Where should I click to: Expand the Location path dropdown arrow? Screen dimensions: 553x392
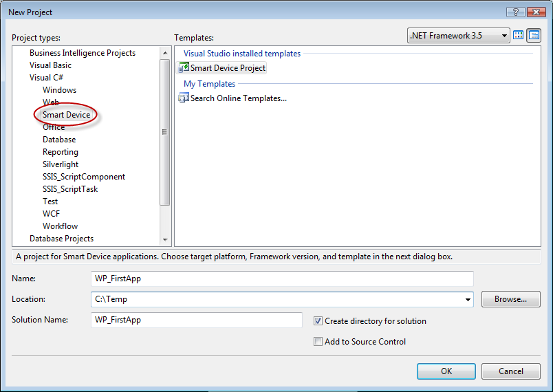468,299
